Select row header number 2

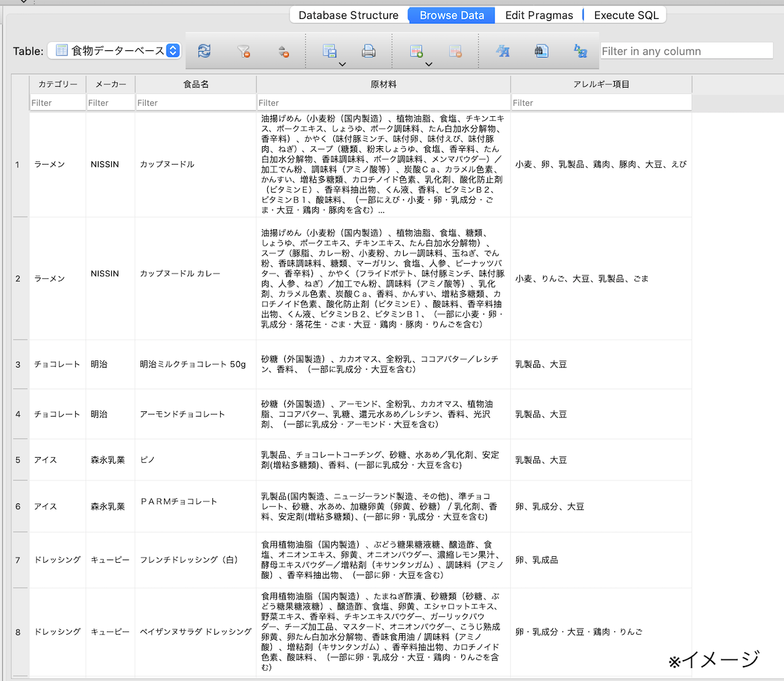tap(20, 279)
